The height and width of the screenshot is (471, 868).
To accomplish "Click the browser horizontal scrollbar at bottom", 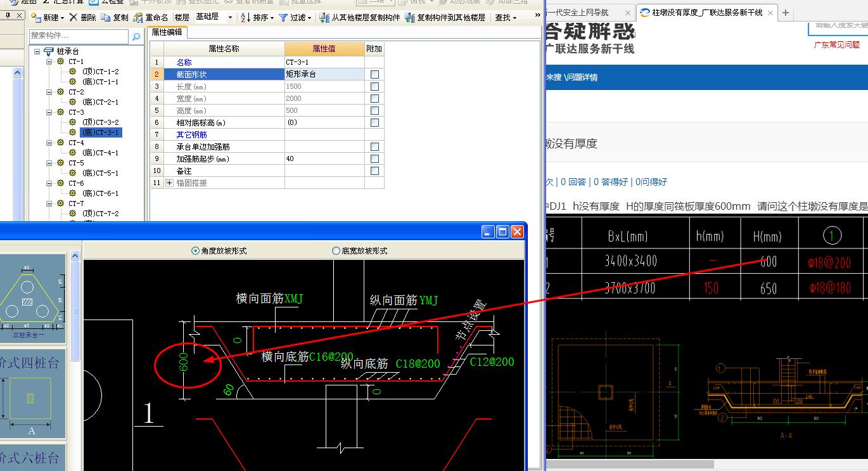I will coord(630,465).
